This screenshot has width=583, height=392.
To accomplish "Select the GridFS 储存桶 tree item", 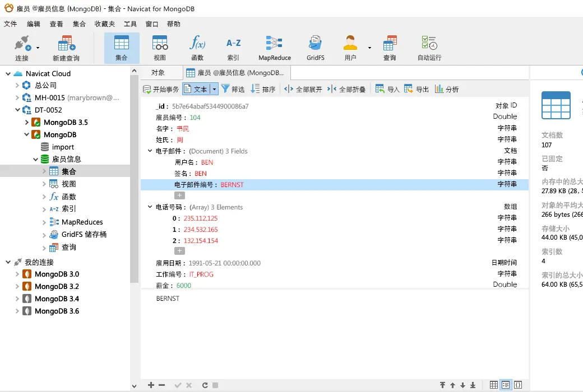I will pos(84,235).
